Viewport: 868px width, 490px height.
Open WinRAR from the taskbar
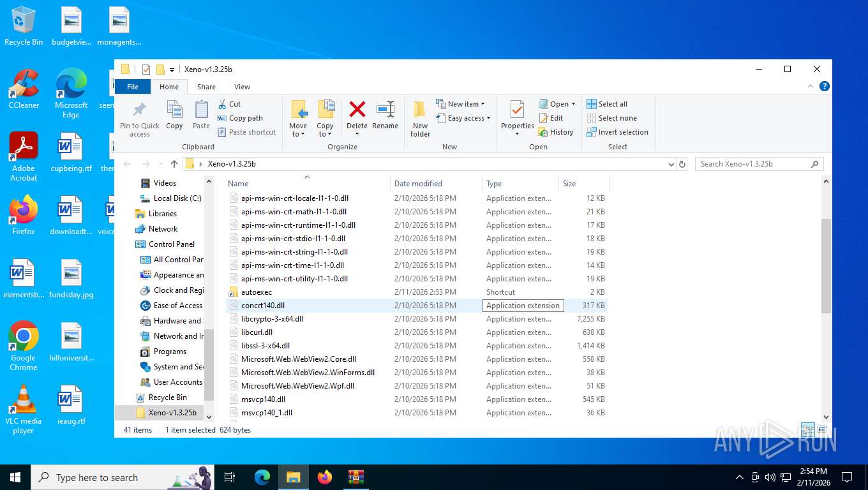pyautogui.click(x=355, y=477)
